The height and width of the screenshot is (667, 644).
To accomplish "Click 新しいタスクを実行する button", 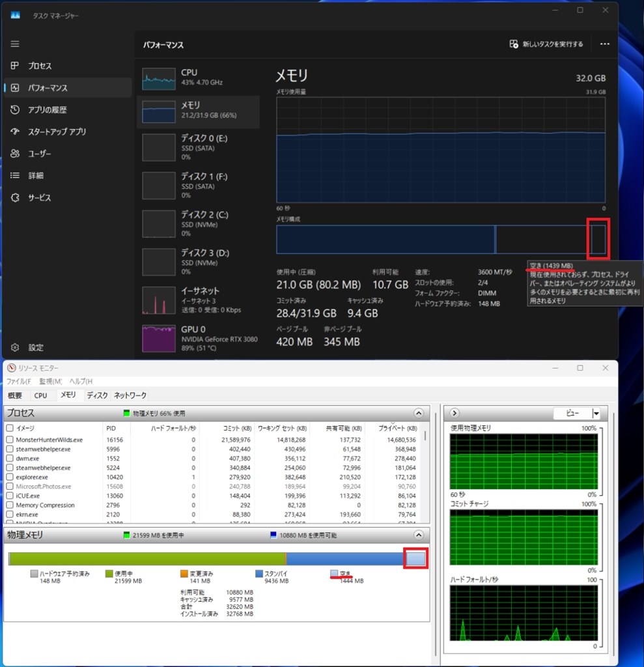I will point(546,44).
